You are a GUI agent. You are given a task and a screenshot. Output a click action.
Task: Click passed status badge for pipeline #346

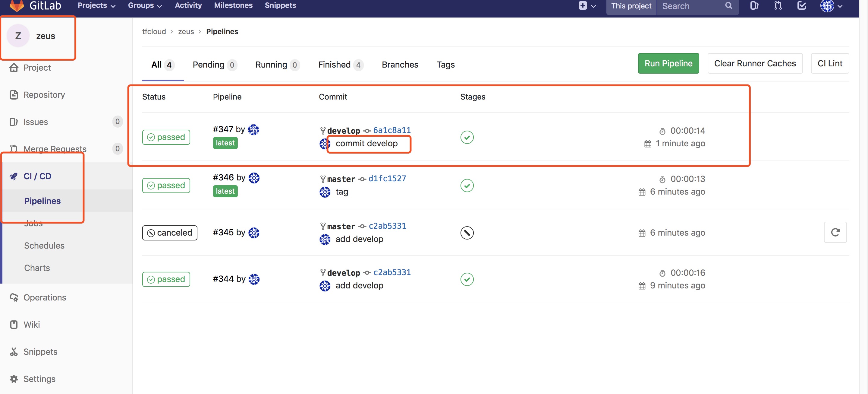tap(166, 186)
